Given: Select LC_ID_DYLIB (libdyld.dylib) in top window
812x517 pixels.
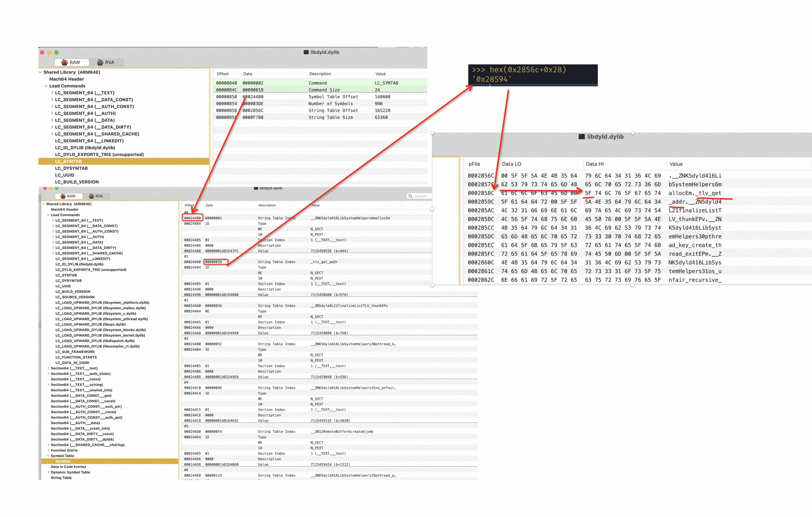Looking at the screenshot, I should click(85, 148).
